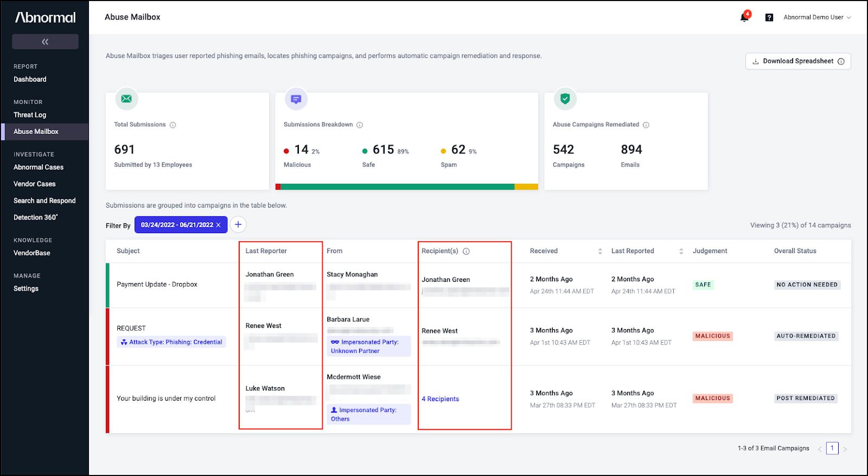
Task: Click the green Safe segment of breakdown bar
Action: pos(397,187)
